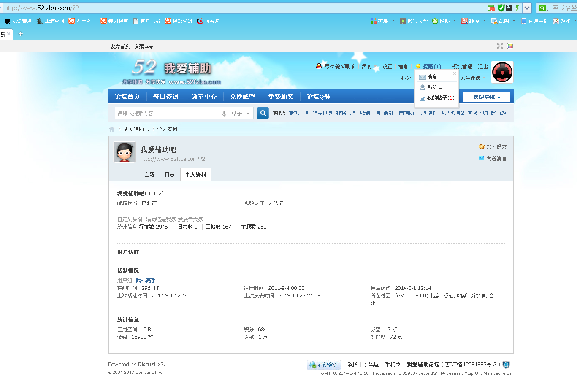Open the 每日签到 navigation tab
The width and height of the screenshot is (577, 392).
coord(165,97)
